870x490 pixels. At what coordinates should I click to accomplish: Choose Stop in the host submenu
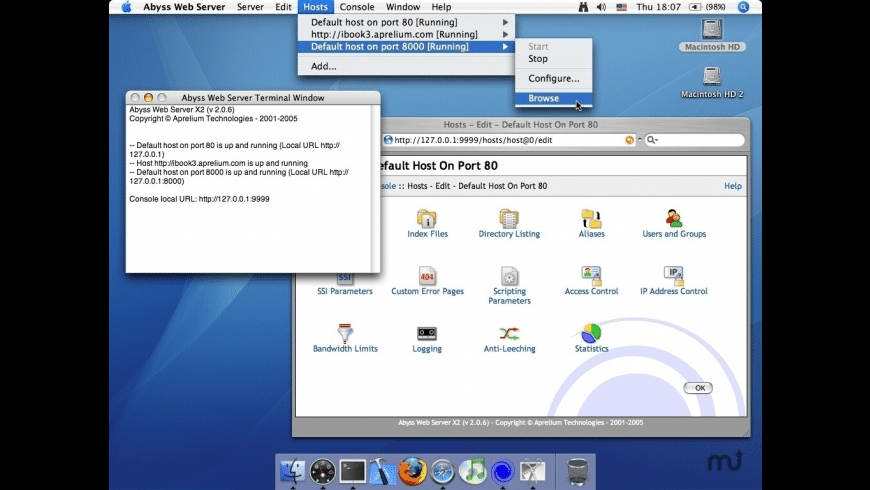click(x=553, y=59)
